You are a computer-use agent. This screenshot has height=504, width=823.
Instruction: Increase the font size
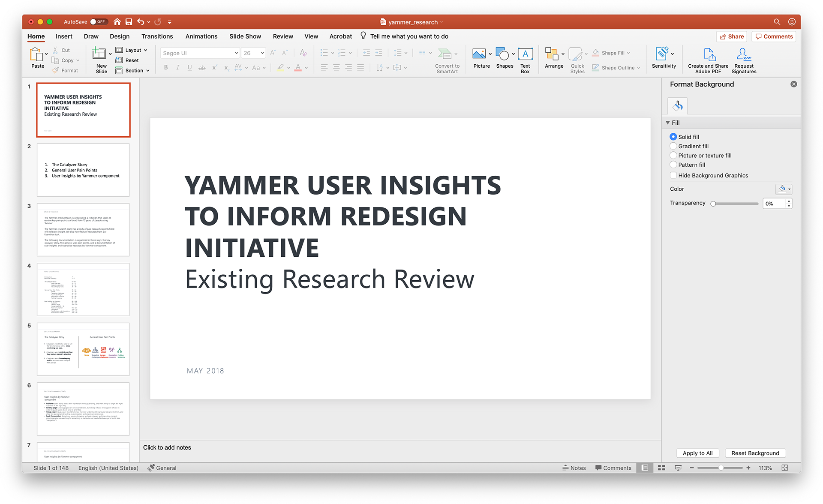pos(273,53)
